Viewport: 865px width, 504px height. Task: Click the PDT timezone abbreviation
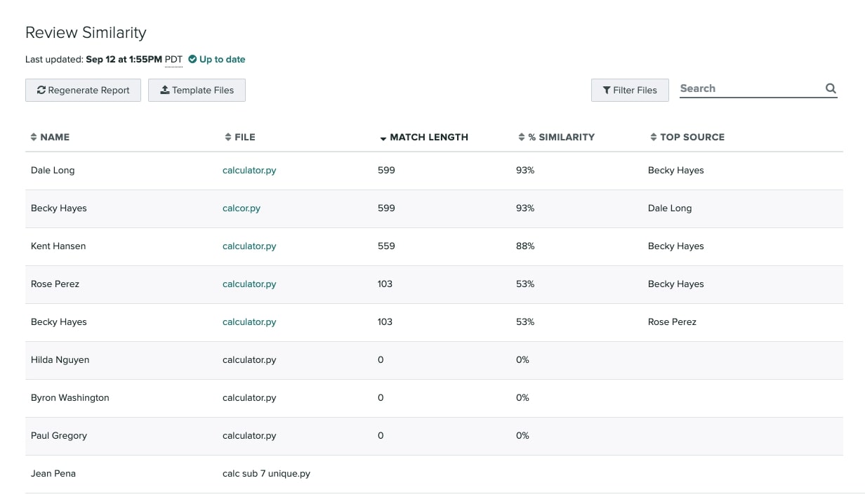(x=173, y=60)
